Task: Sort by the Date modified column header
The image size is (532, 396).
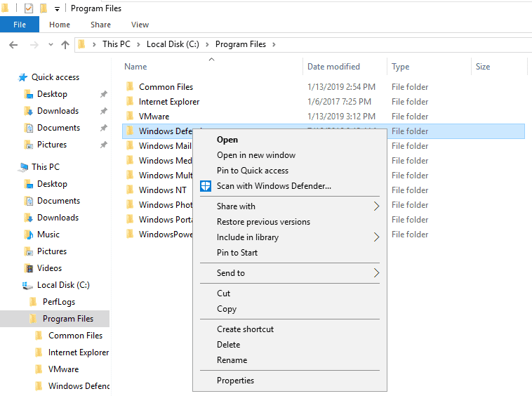Action: [x=333, y=67]
